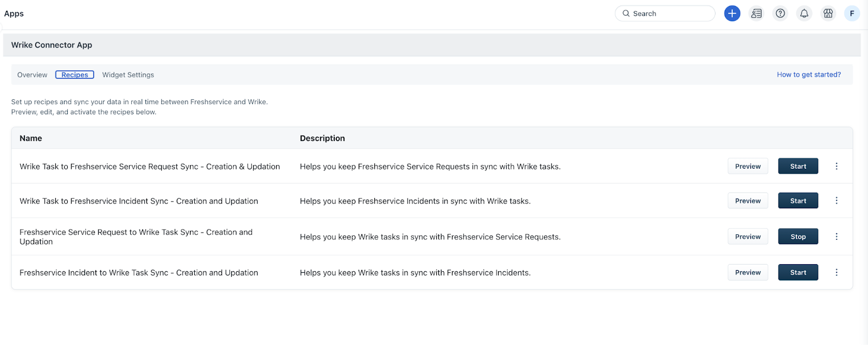The width and height of the screenshot is (868, 345).
Task: Open the marketplace store icon
Action: pos(828,14)
